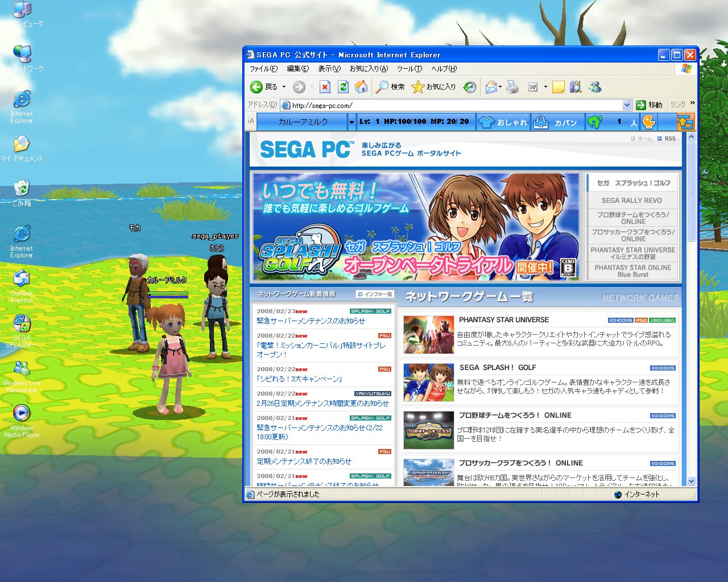728x582 pixels.
Task: Click the 移動 go button
Action: click(650, 105)
